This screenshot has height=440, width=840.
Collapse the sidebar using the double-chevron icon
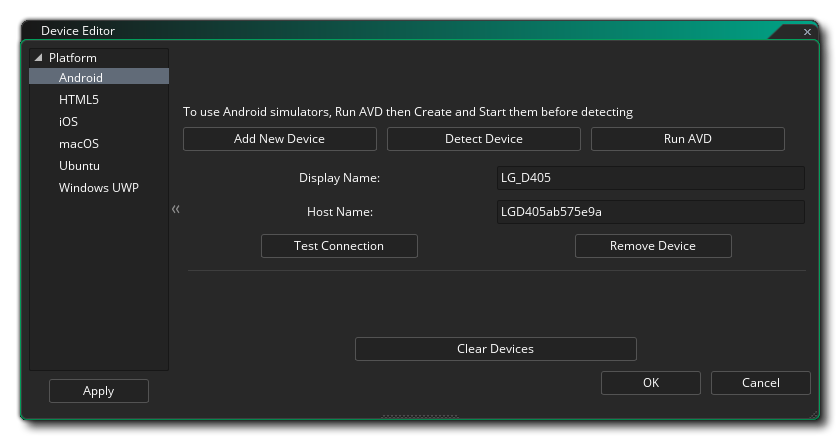[x=176, y=210]
